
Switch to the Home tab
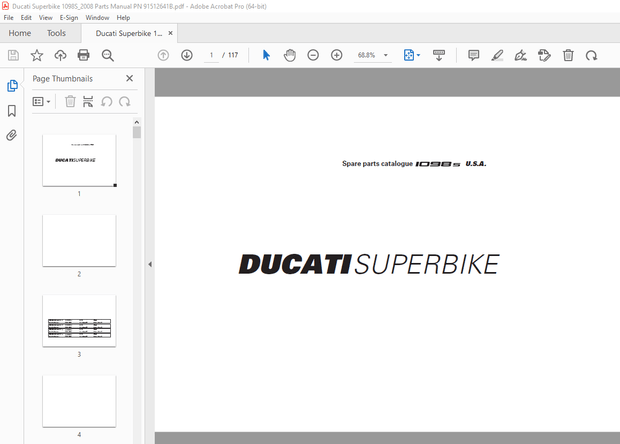(x=20, y=33)
